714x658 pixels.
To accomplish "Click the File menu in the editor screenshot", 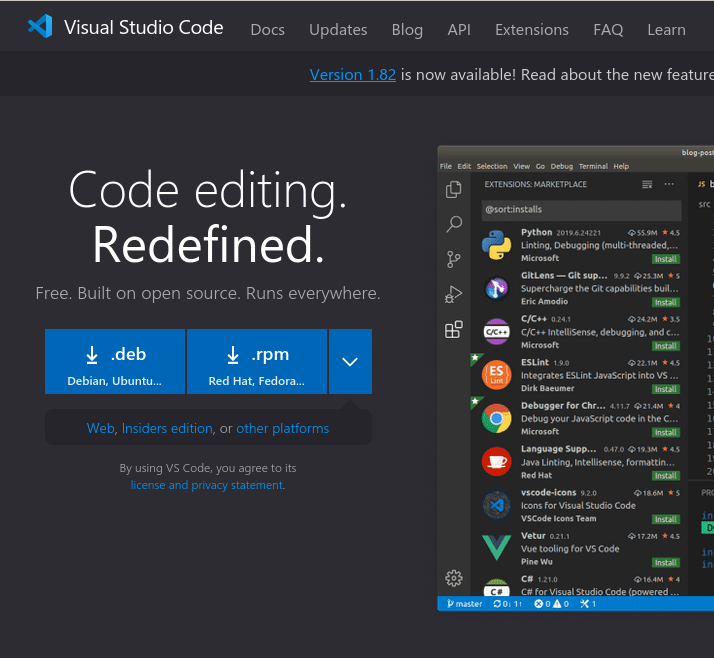I will tap(446, 166).
